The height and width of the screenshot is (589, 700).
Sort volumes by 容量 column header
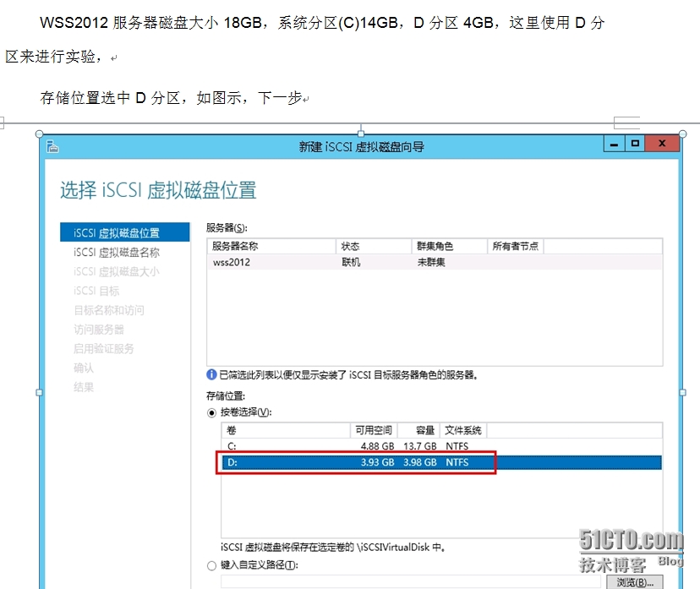[x=418, y=430]
